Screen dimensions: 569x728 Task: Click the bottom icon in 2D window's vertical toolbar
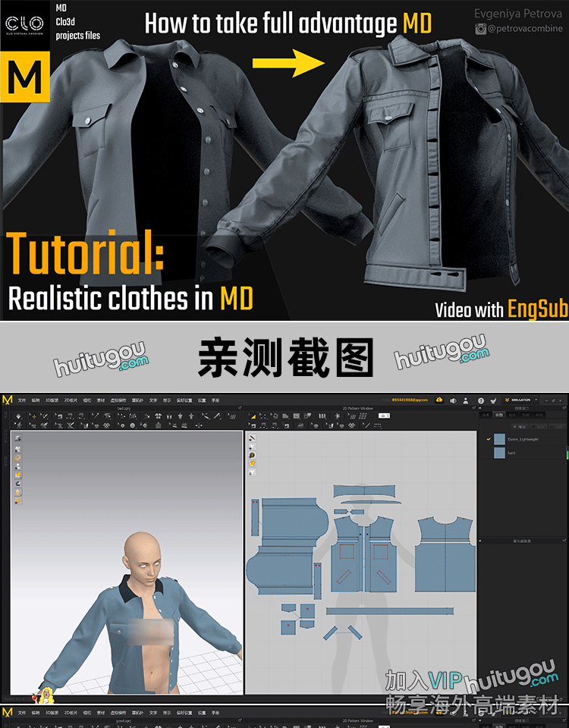click(252, 472)
